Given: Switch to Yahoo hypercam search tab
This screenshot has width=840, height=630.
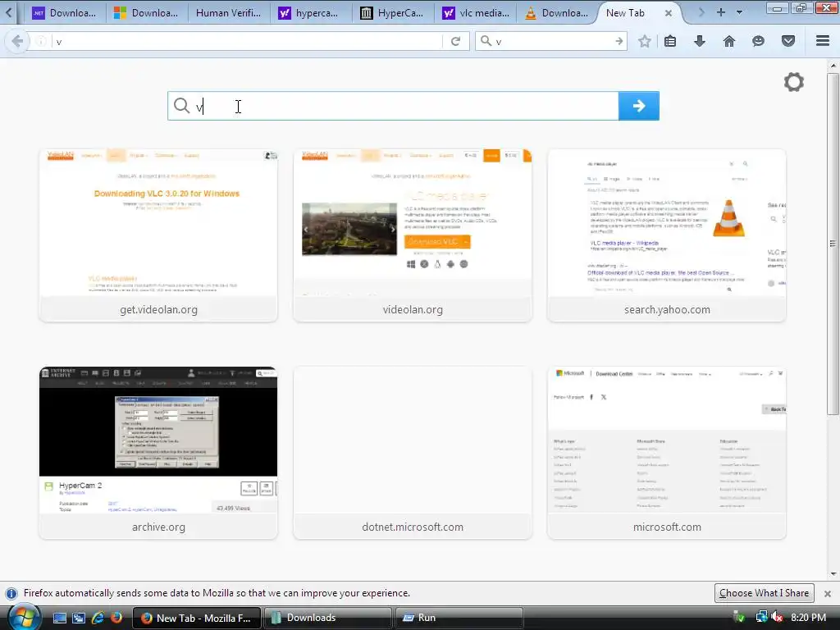Looking at the screenshot, I should click(311, 13).
